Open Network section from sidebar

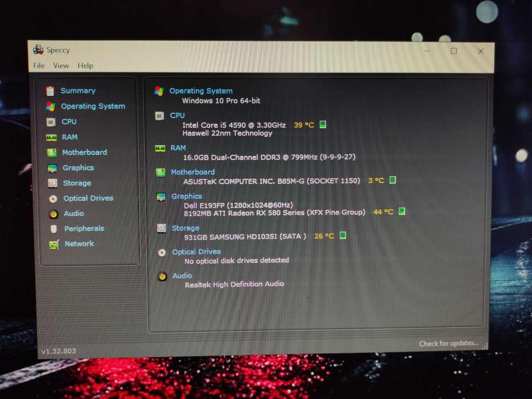coord(79,244)
